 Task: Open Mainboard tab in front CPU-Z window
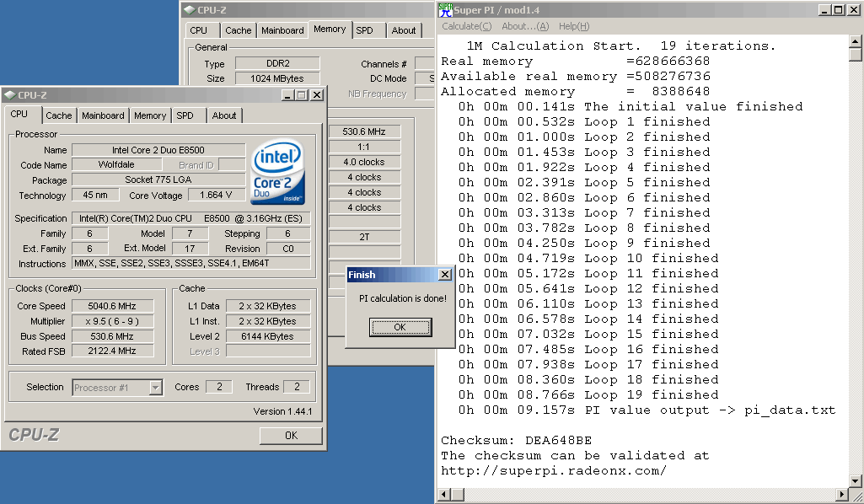click(103, 115)
